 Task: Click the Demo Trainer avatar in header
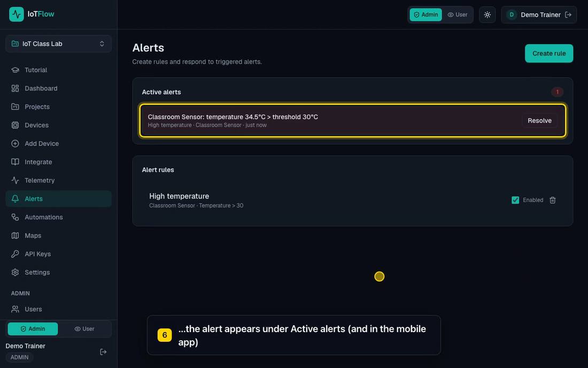coord(512,15)
